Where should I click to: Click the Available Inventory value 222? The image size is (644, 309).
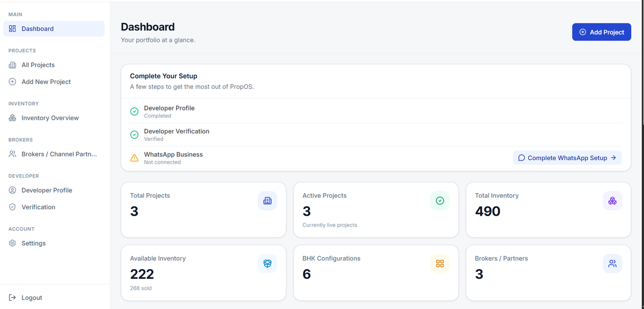pyautogui.click(x=142, y=274)
